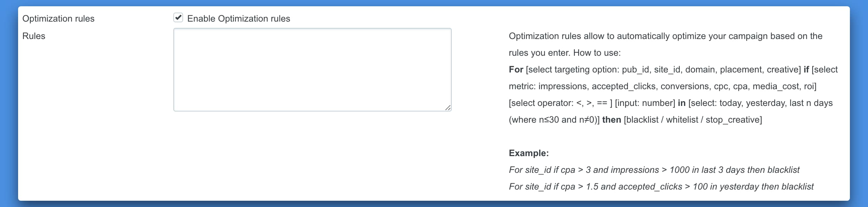Click the Rules textarea resize handle
868x207 pixels.
(x=448, y=108)
